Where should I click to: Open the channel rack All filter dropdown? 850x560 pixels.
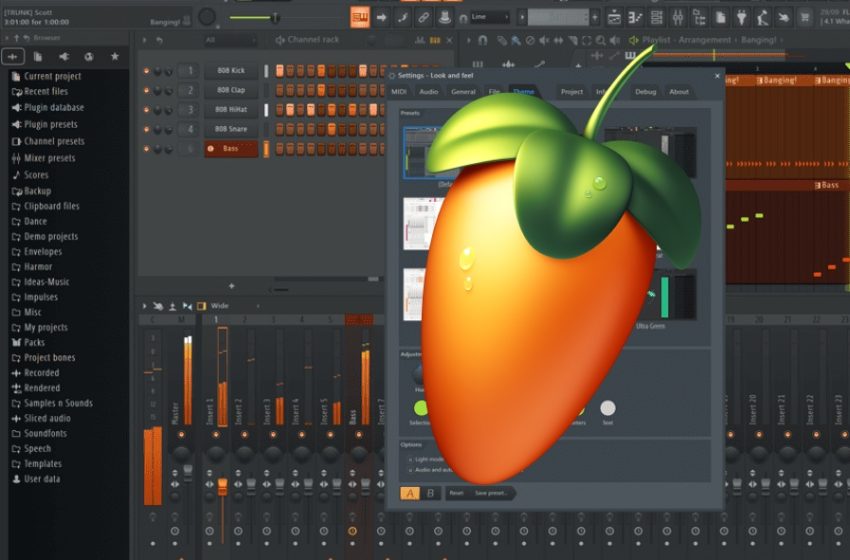(x=230, y=40)
